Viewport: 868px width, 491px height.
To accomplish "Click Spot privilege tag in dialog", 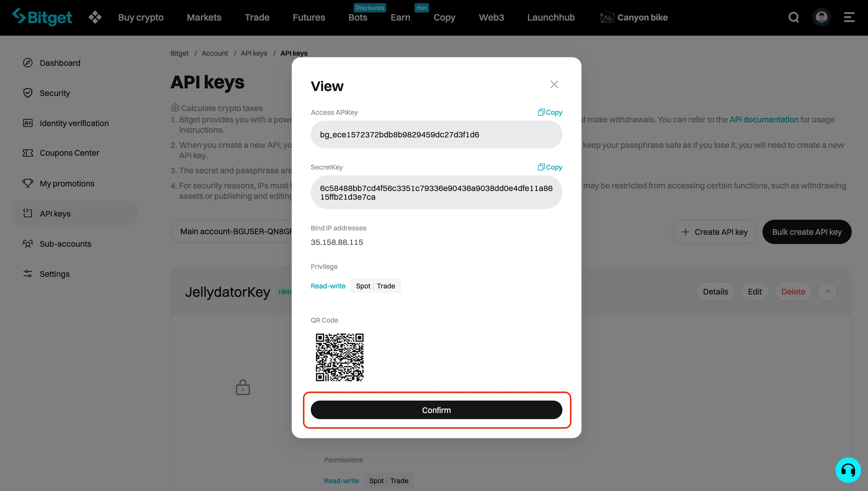I will [x=363, y=286].
